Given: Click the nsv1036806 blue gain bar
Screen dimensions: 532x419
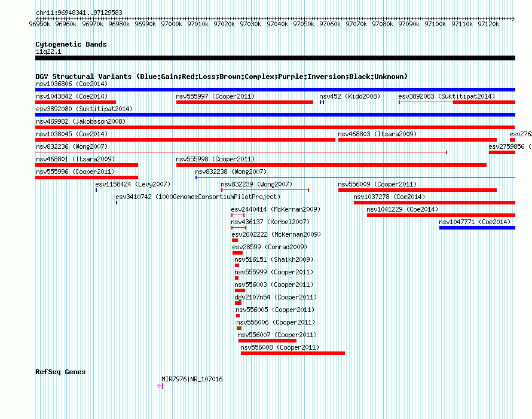Looking at the screenshot, I should (275, 90).
